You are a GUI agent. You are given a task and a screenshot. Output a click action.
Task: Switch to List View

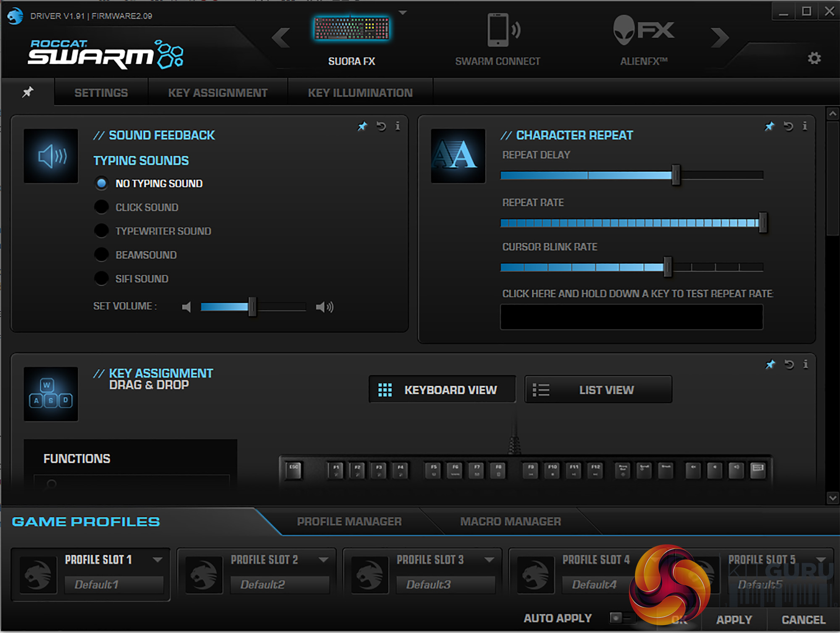pyautogui.click(x=598, y=390)
